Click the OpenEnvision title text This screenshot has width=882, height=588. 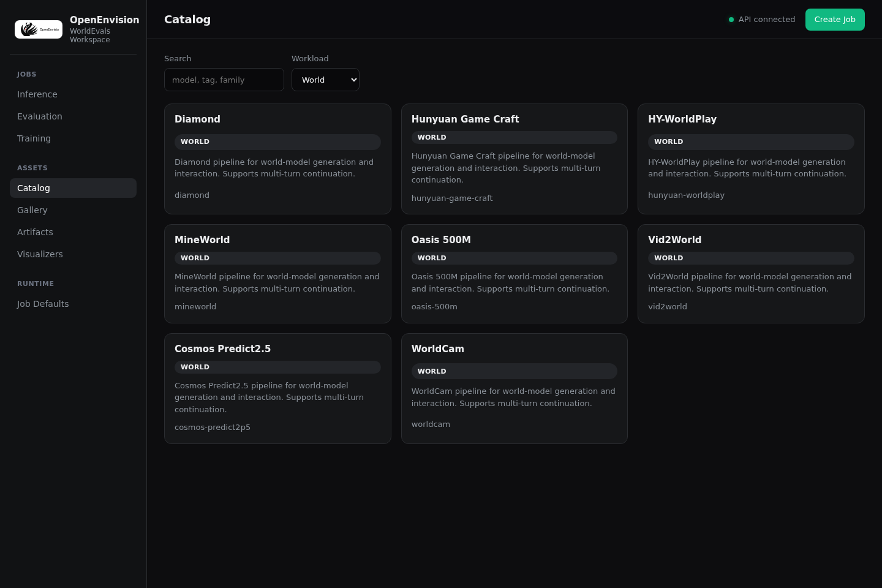(105, 20)
